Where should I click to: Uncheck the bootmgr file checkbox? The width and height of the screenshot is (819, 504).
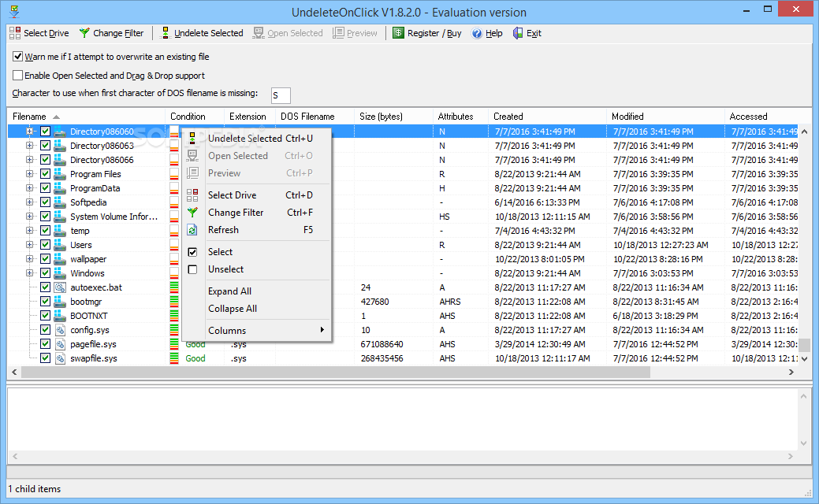(45, 302)
